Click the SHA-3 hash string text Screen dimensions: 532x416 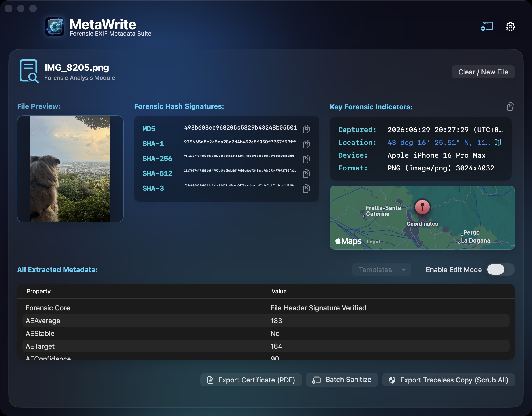239,185
